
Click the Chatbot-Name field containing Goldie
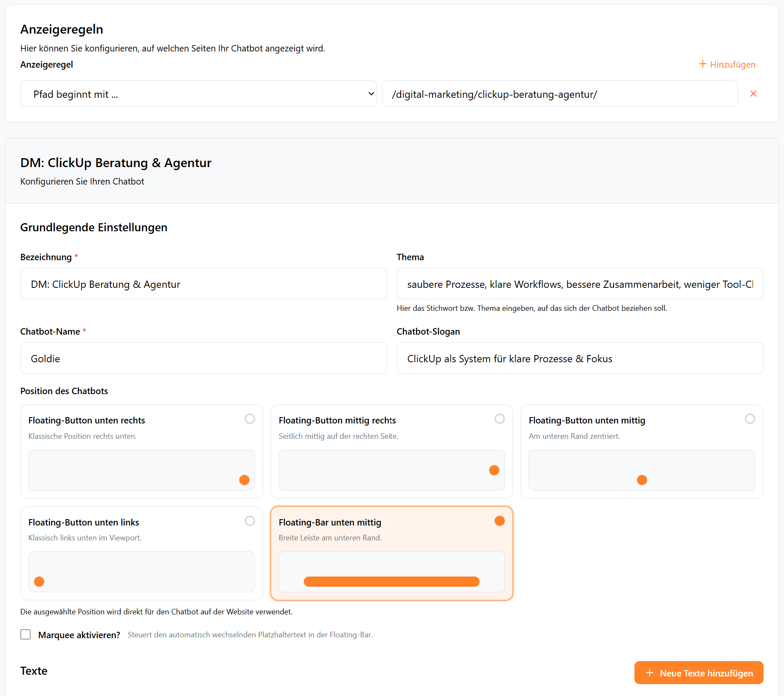tap(204, 358)
